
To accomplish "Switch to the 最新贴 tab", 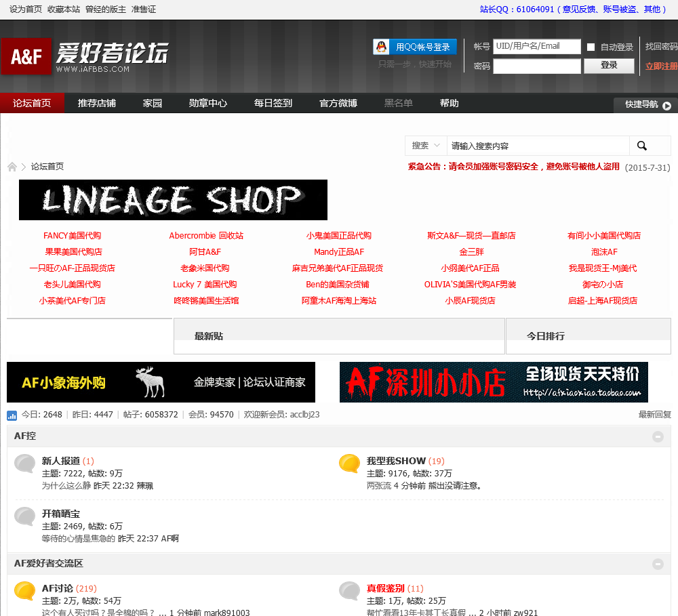I will click(209, 336).
